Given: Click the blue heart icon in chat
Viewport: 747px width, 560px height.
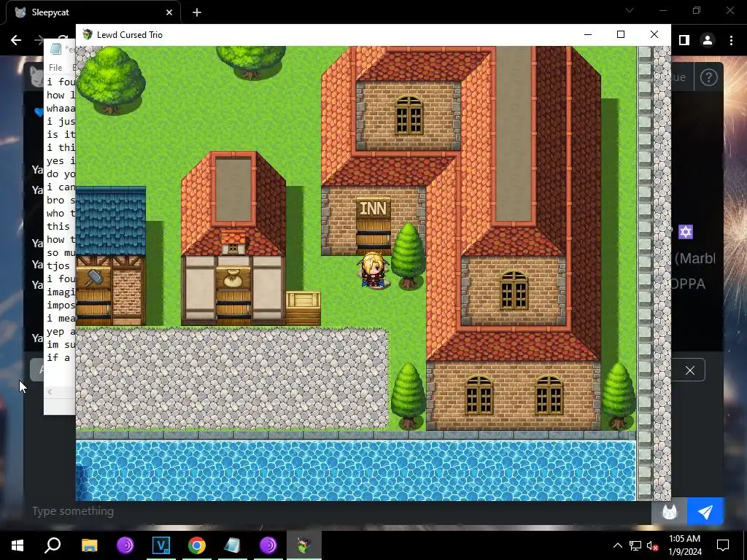Looking at the screenshot, I should (x=39, y=112).
